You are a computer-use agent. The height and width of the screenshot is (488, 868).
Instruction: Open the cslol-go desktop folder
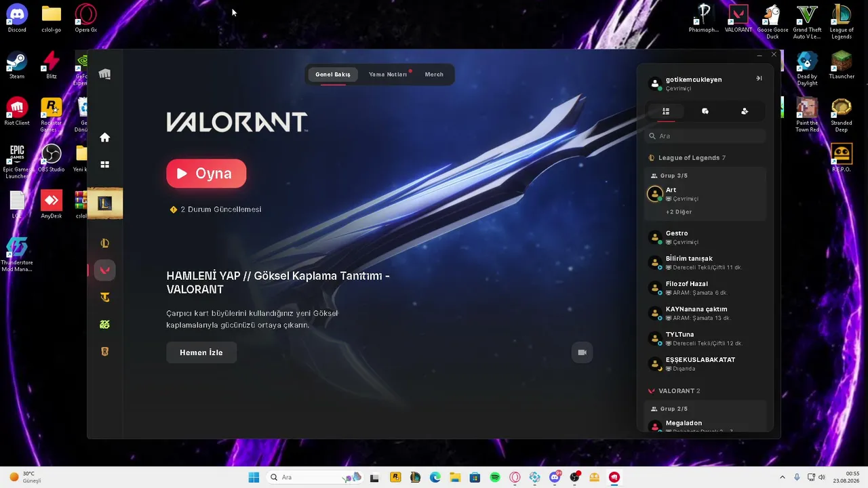[x=52, y=19]
